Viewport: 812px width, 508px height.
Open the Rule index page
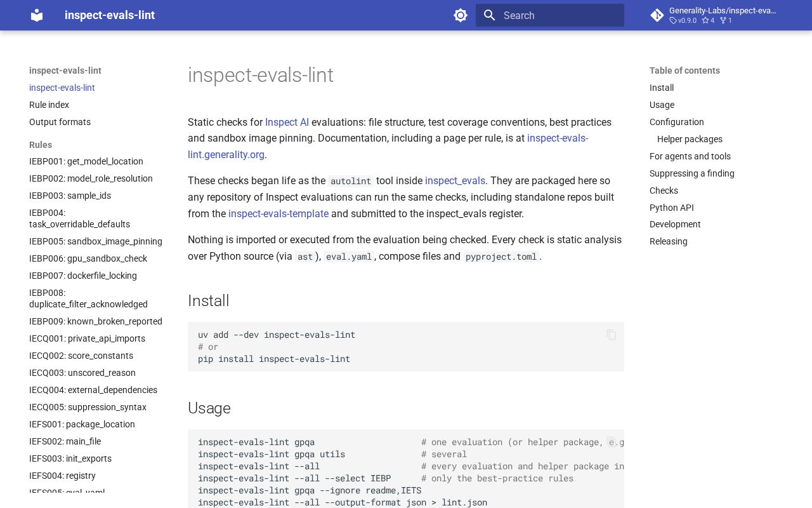click(49, 105)
